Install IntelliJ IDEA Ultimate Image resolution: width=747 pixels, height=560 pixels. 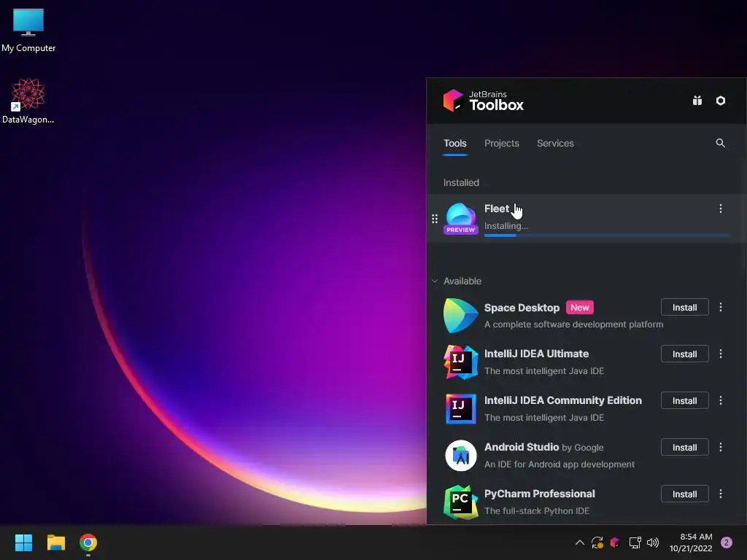point(684,354)
